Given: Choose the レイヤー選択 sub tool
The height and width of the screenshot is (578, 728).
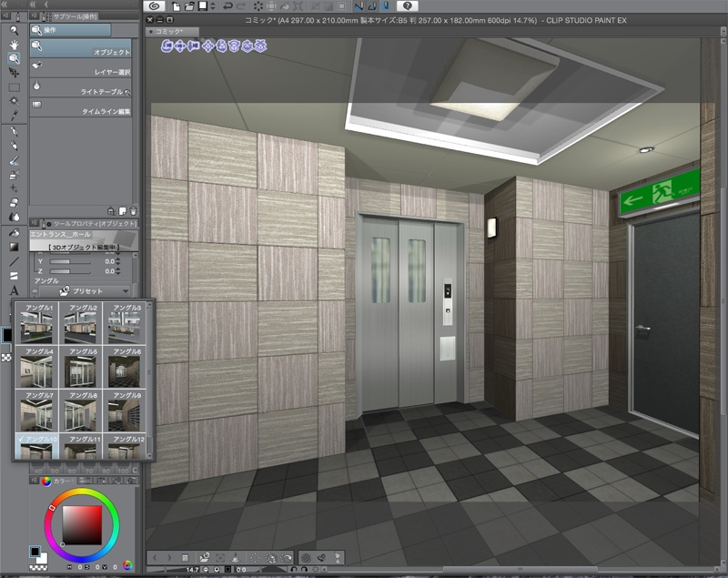Looking at the screenshot, I should pos(81,68).
